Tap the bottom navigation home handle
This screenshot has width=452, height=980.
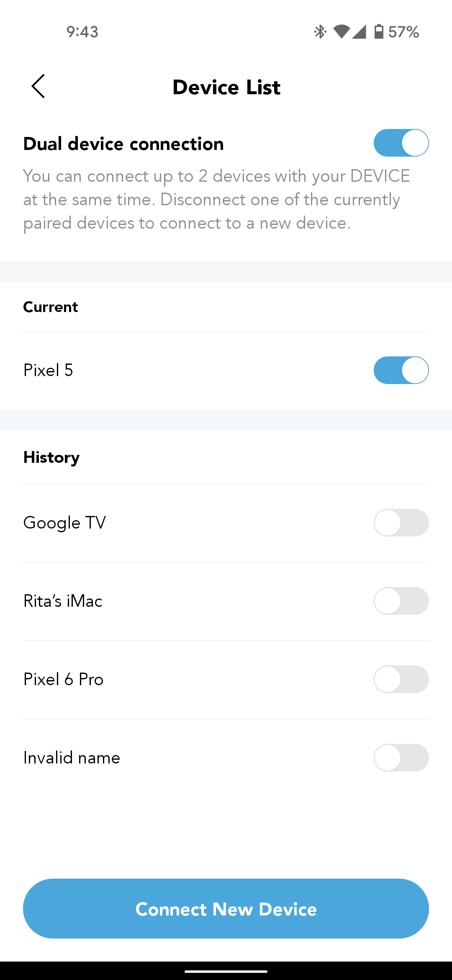[x=226, y=971]
